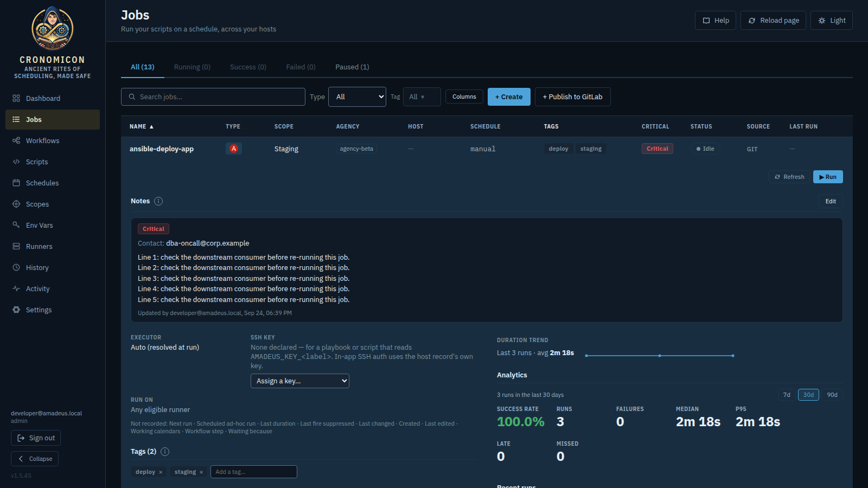Screen dimensions: 868x488
Task: Click the agency-beta agency badge
Action: [x=356, y=149]
